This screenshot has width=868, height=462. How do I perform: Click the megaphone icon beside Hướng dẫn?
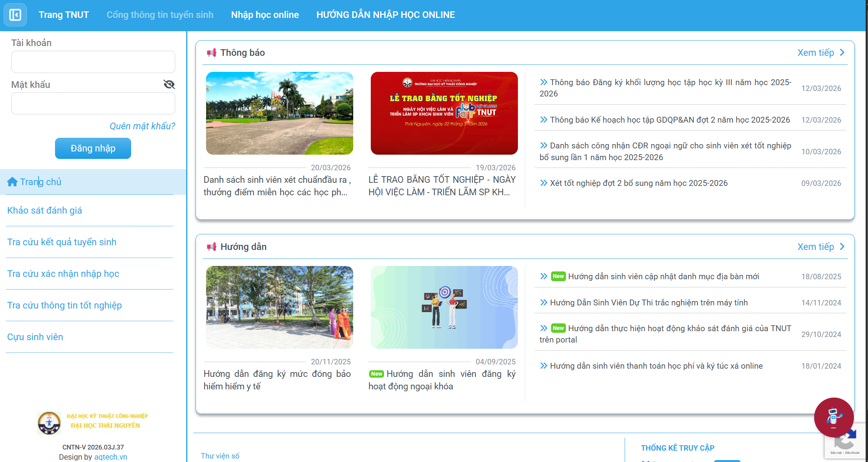click(212, 247)
